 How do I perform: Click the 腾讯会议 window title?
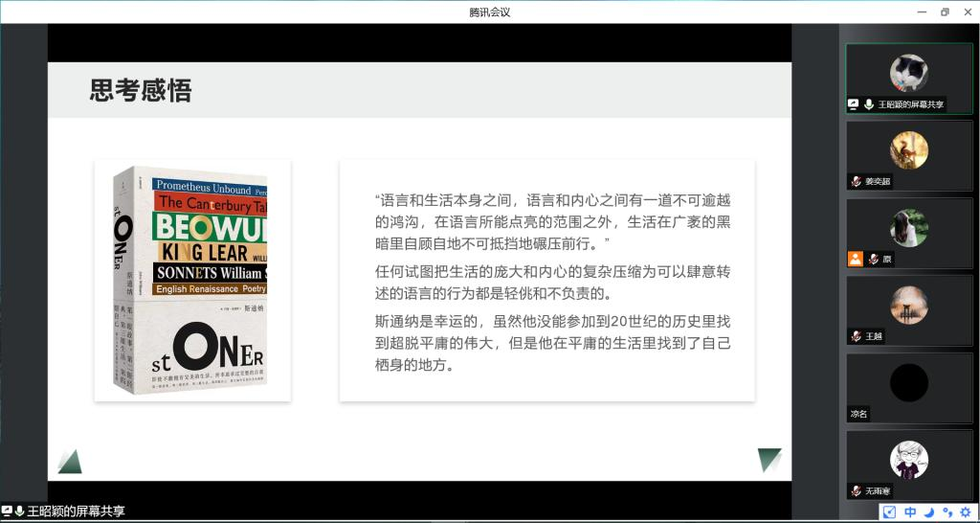[x=490, y=11]
